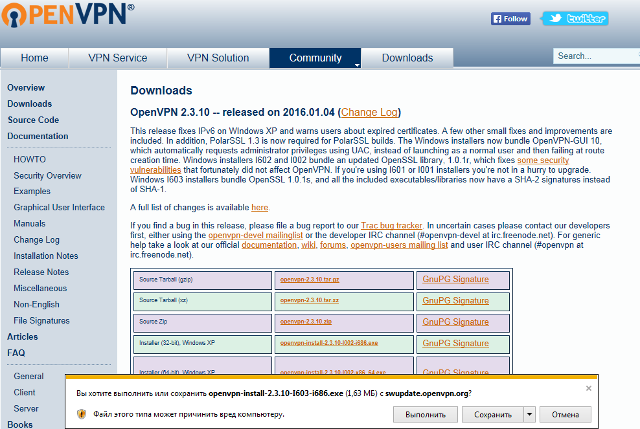
Task: Open Change Log sidebar link
Action: [x=36, y=240]
